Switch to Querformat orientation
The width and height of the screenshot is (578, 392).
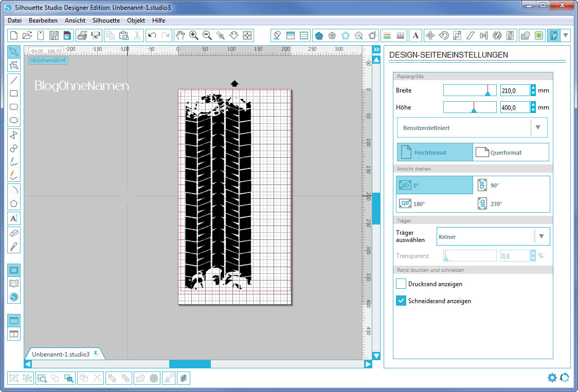point(510,153)
